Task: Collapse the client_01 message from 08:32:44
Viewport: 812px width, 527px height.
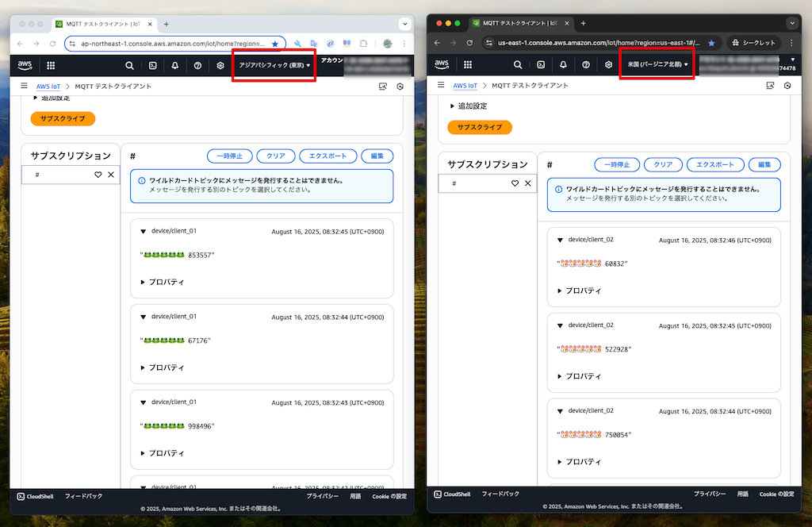Action: click(144, 317)
